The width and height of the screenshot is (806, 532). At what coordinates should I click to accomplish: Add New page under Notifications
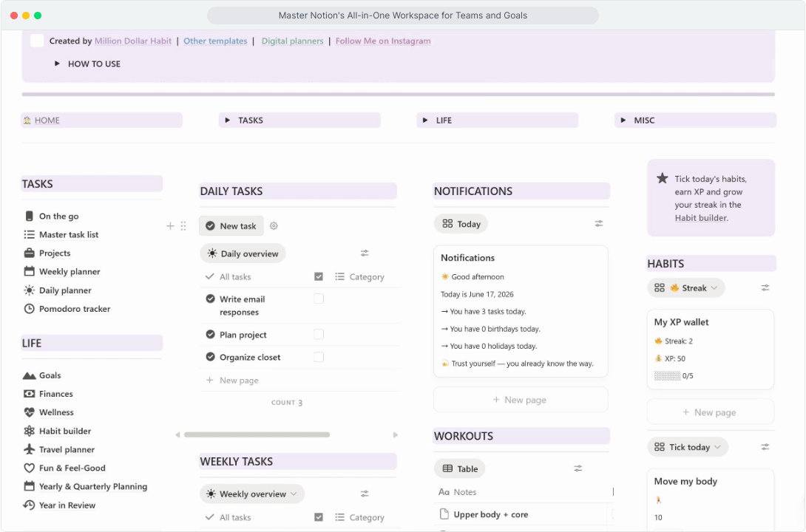click(521, 400)
